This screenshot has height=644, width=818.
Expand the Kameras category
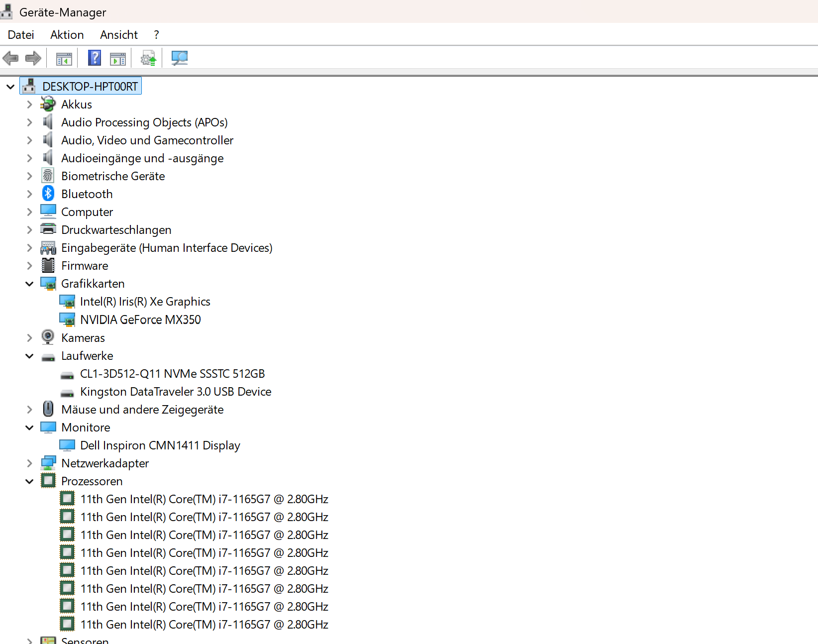point(29,338)
